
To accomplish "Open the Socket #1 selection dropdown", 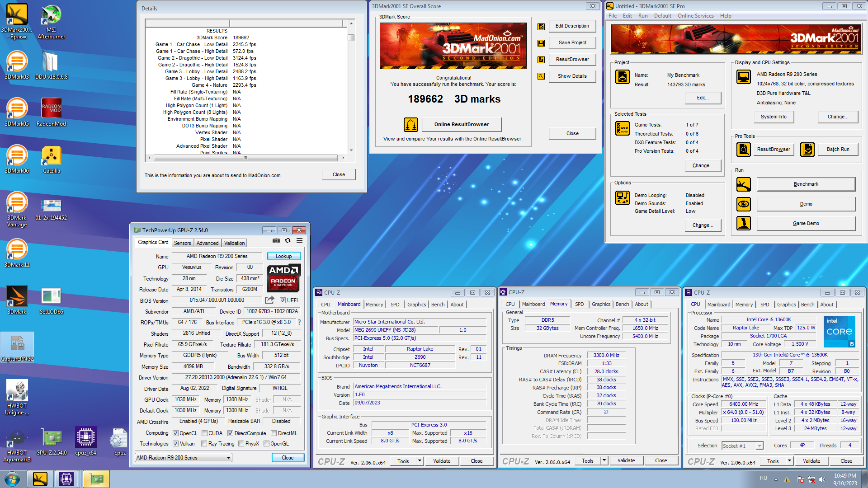I will coord(742,446).
